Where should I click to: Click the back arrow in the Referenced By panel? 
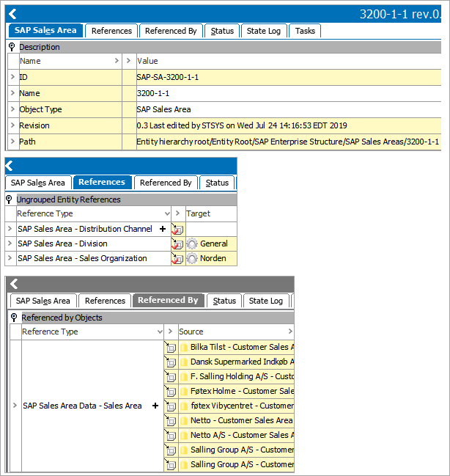(14, 284)
